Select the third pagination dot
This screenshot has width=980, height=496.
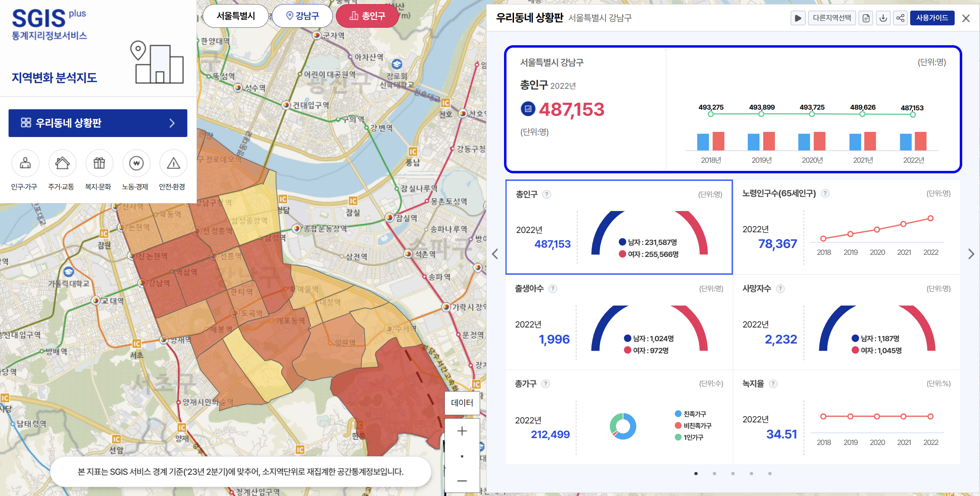click(733, 473)
